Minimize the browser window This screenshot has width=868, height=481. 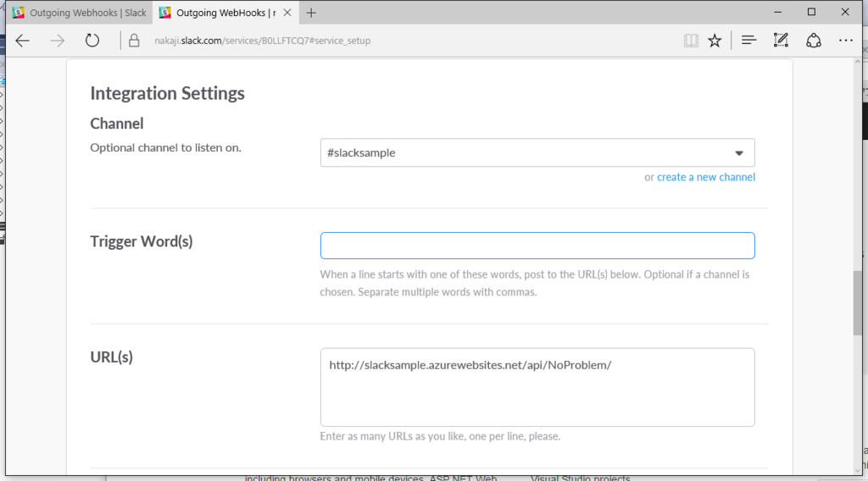[778, 12]
